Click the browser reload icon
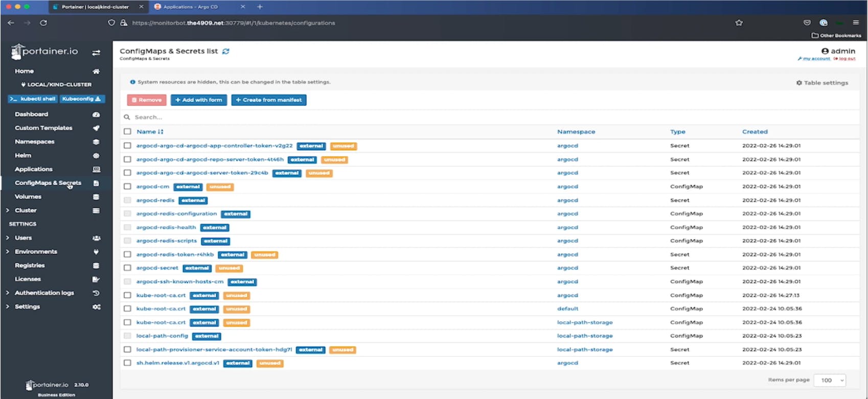The height and width of the screenshot is (399, 868). pos(43,23)
